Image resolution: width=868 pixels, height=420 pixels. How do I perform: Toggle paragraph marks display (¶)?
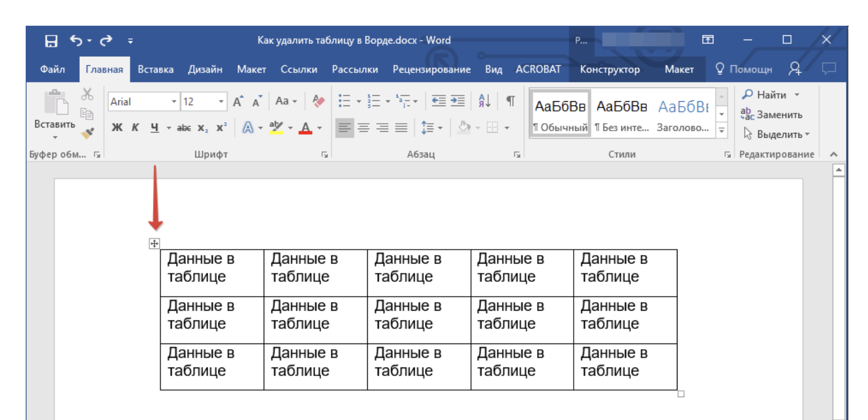click(x=511, y=101)
